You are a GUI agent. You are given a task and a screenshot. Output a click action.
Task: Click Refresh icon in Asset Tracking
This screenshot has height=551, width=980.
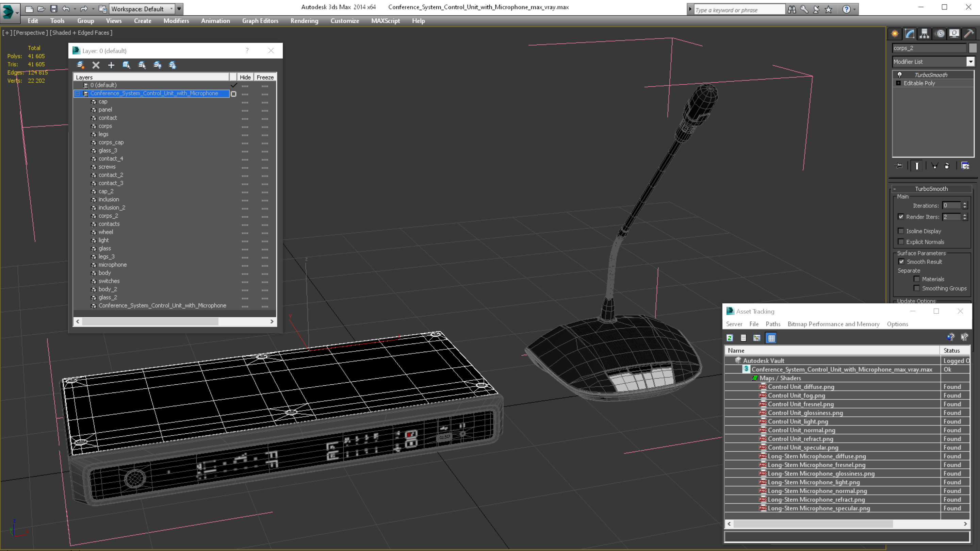[730, 338]
